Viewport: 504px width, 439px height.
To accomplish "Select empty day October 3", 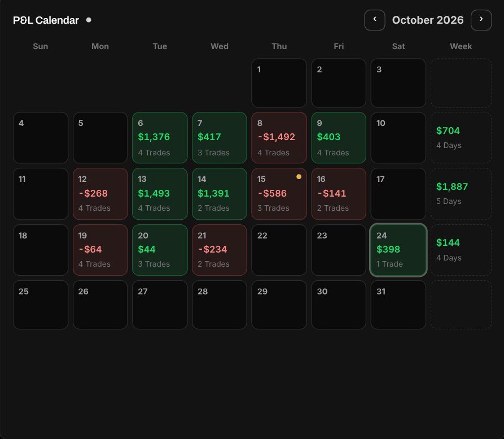I will (x=398, y=82).
